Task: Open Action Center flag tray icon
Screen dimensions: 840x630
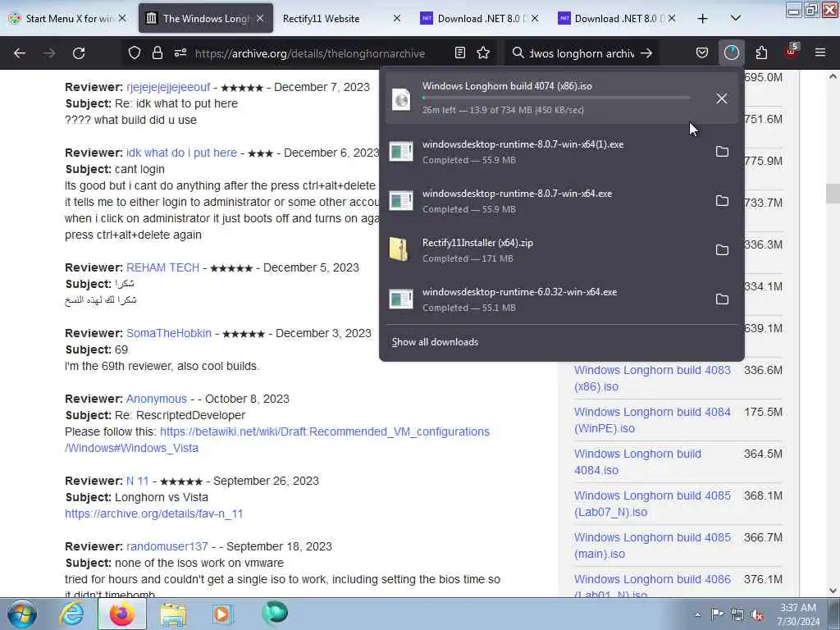Action: click(717, 614)
